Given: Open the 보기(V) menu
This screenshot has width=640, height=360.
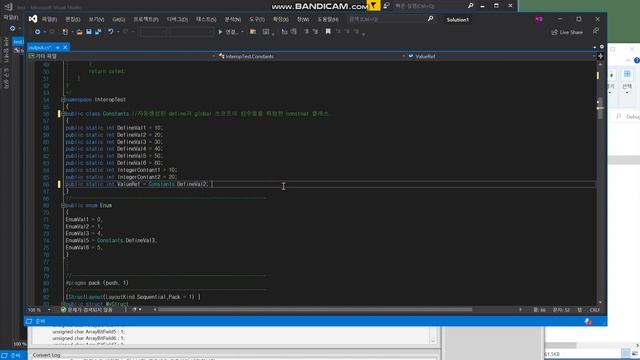Looking at the screenshot, I should coord(96,19).
